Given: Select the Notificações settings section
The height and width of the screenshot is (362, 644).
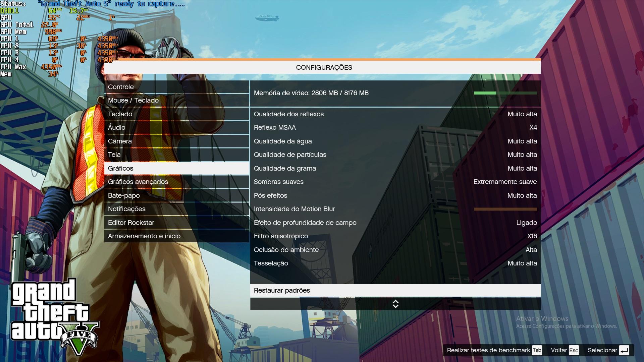Looking at the screenshot, I should click(126, 209).
